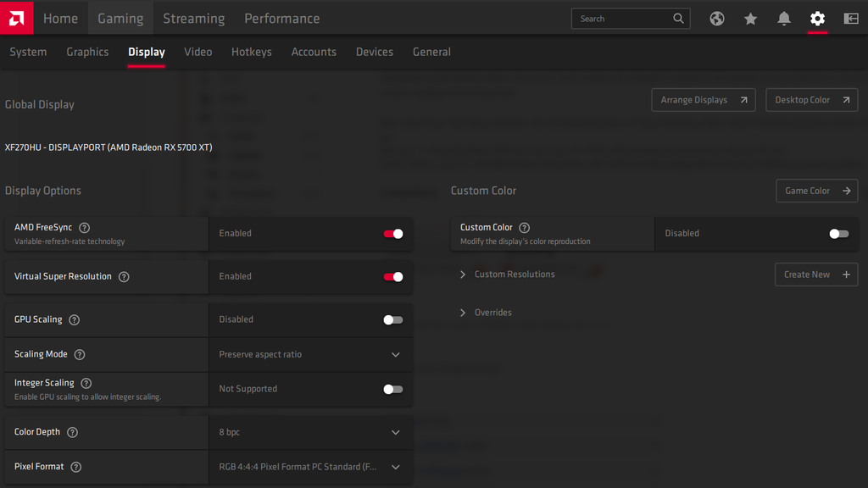Click the favorites star icon
868x488 pixels.
(750, 18)
